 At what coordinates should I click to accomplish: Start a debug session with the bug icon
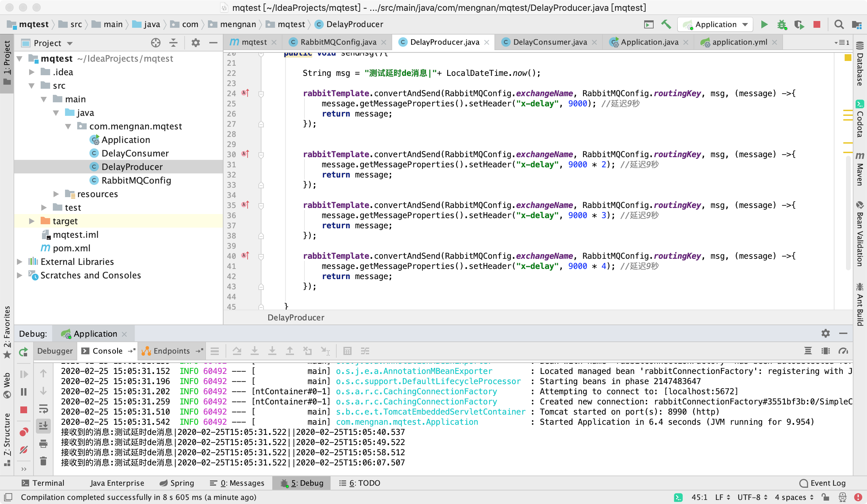coord(782,24)
